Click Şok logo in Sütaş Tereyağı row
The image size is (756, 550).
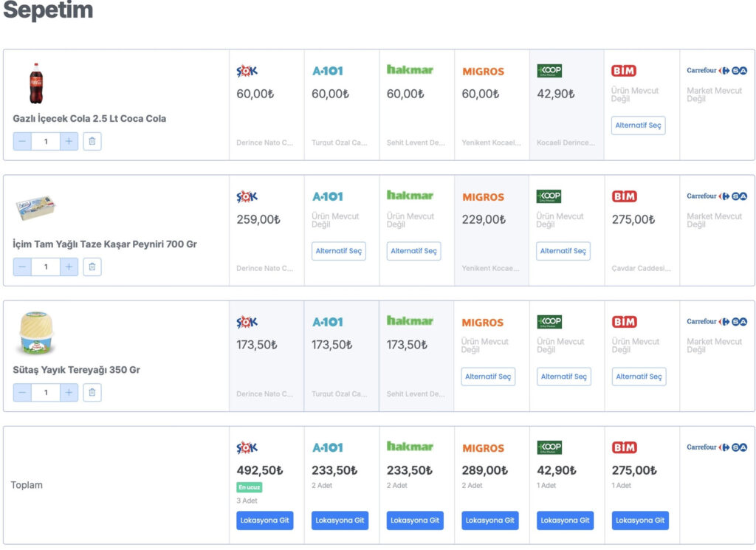pyautogui.click(x=247, y=322)
